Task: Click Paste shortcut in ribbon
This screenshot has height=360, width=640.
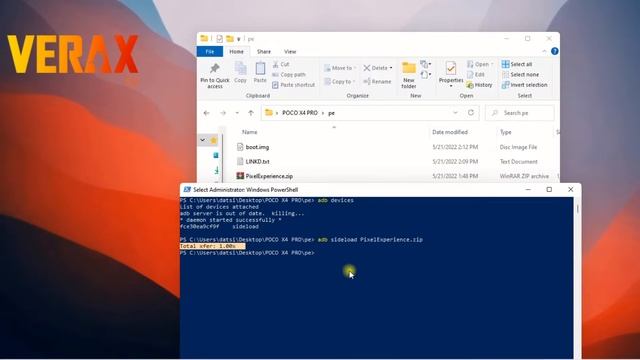Action: (293, 85)
